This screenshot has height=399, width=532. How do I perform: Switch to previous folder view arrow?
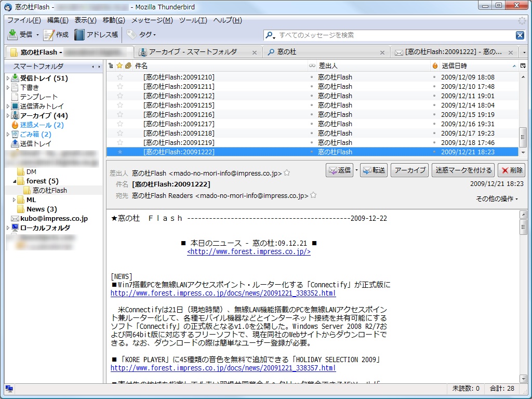coord(93,66)
